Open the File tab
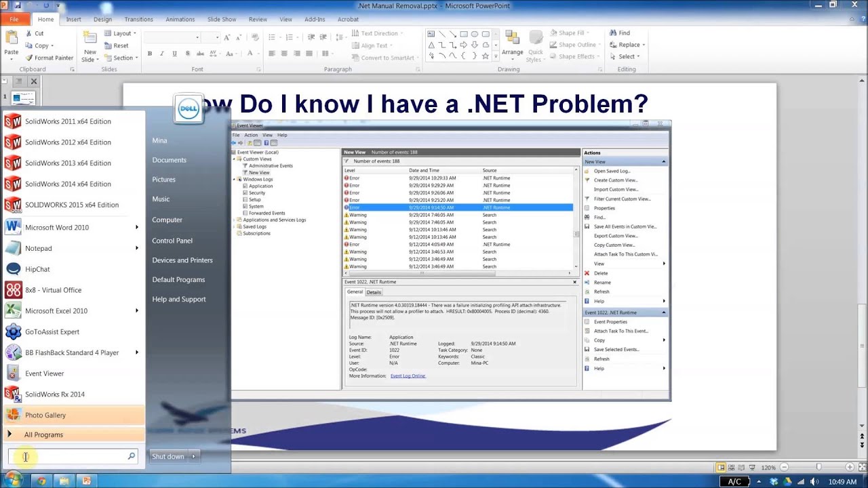868x488 pixels. coord(14,20)
